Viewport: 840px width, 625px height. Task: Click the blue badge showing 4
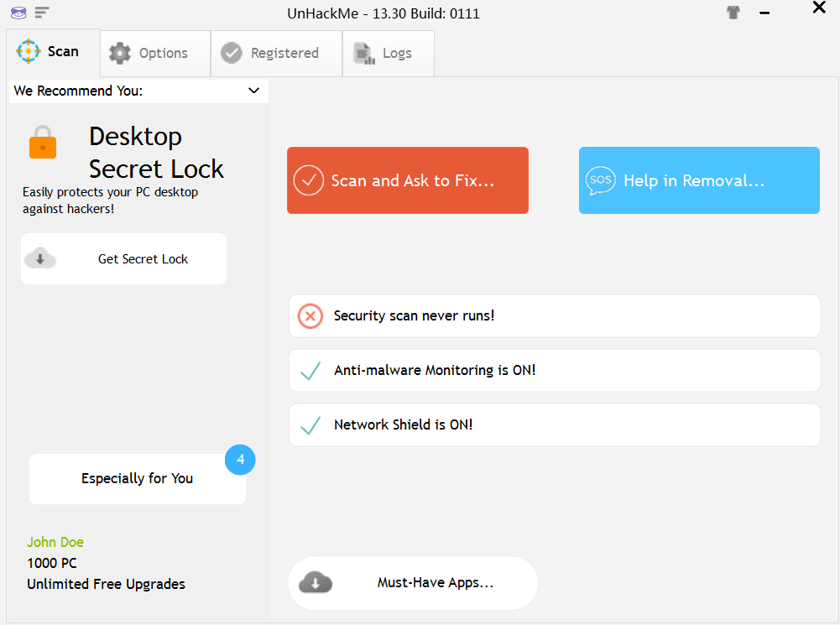click(x=240, y=460)
